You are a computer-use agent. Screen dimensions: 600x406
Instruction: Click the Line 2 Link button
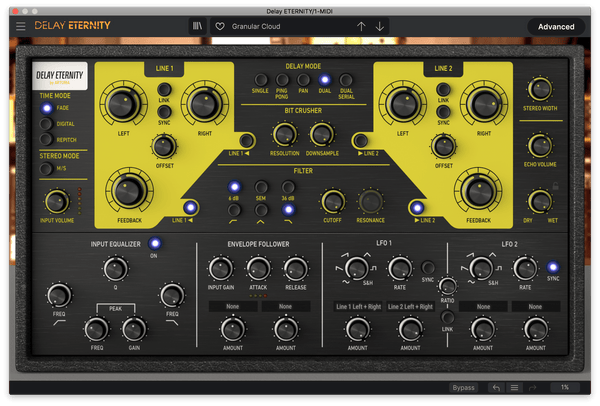[443, 89]
